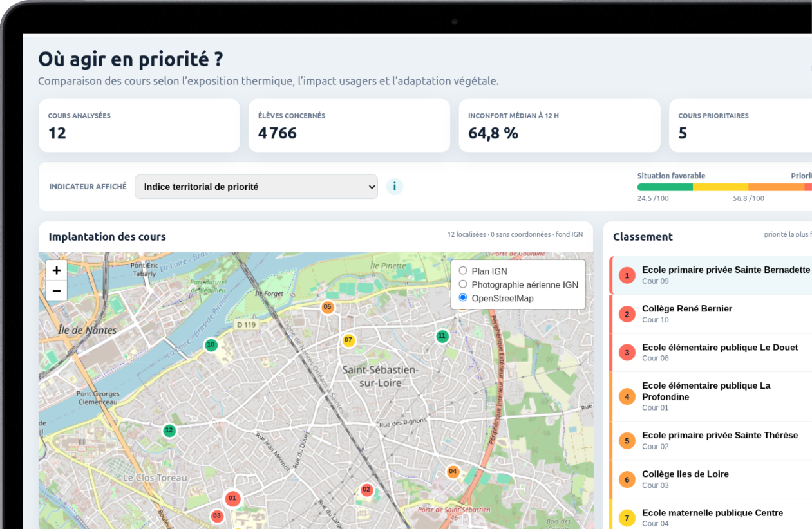Select the yellow map marker 07
Image resolution: width=812 pixels, height=529 pixels.
point(348,340)
